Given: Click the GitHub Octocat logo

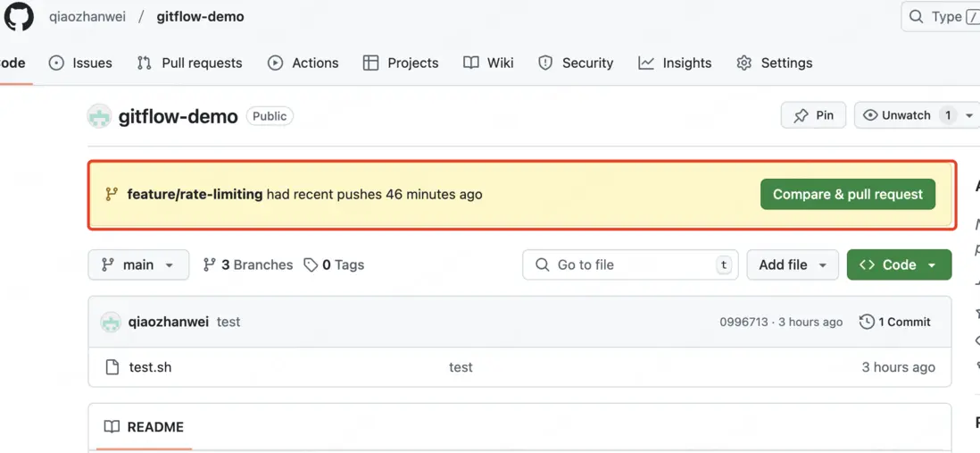Looking at the screenshot, I should click(19, 17).
